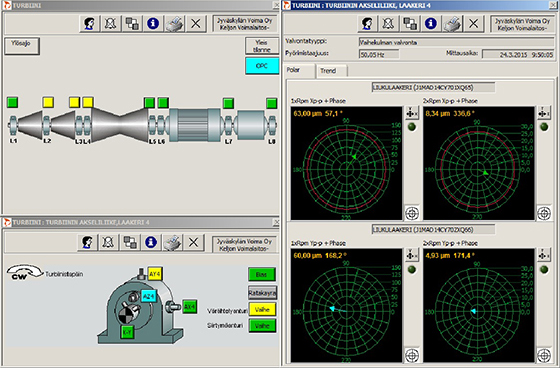Click the X toolbar button in overview window
This screenshot has width=560, height=368.
(196, 24)
